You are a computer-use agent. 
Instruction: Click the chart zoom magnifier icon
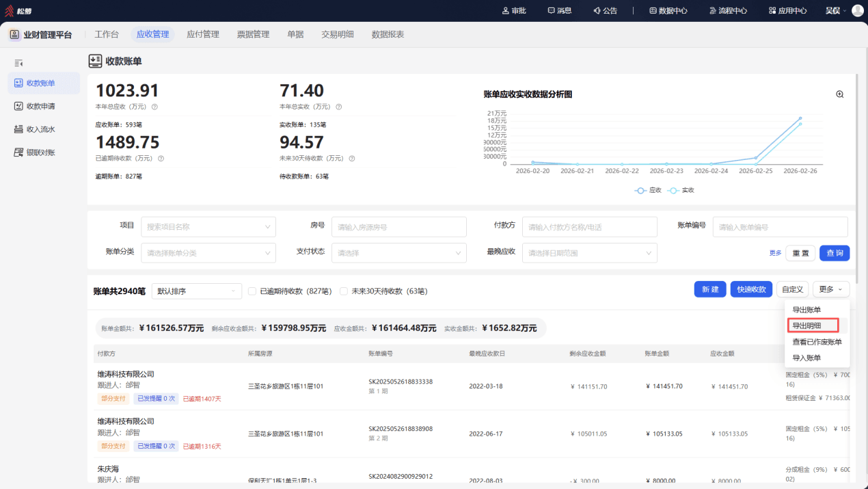pos(840,94)
